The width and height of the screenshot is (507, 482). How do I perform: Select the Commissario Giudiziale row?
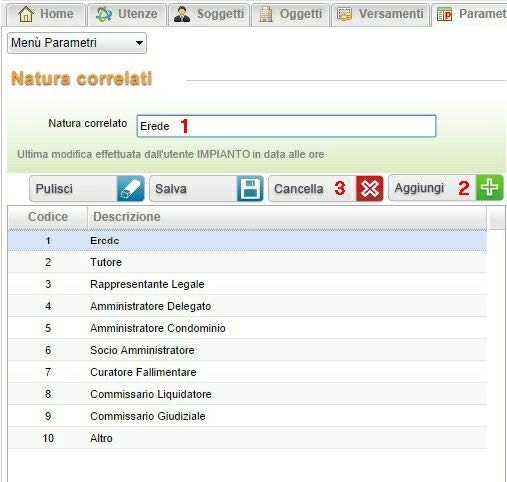247,416
